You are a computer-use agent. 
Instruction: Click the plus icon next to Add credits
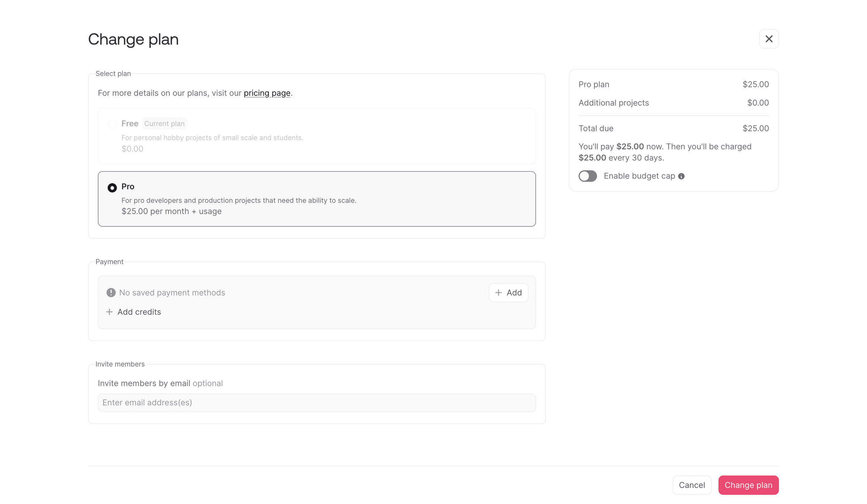109,312
